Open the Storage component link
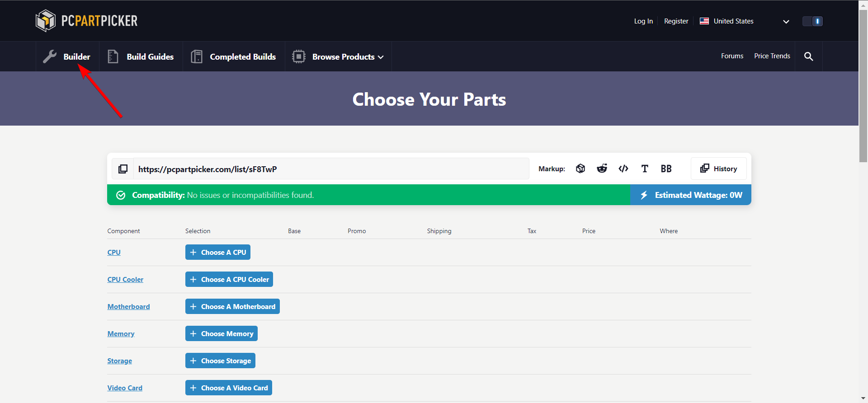This screenshot has width=868, height=403. [x=120, y=361]
